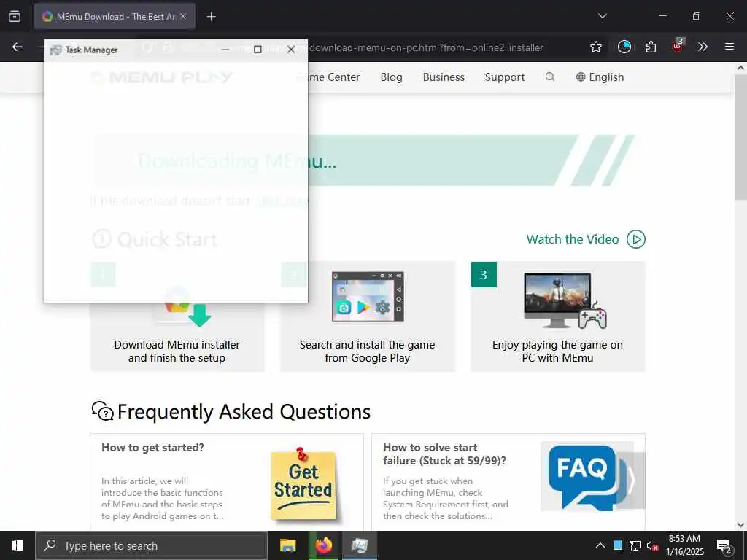The width and height of the screenshot is (747, 560).
Task: Open the Business menu item
Action: (x=444, y=77)
